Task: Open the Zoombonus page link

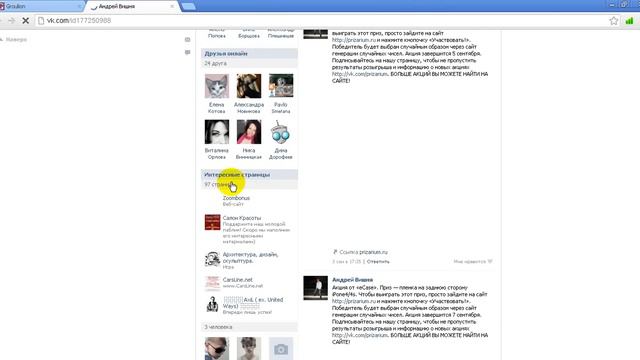Action: tap(236, 198)
